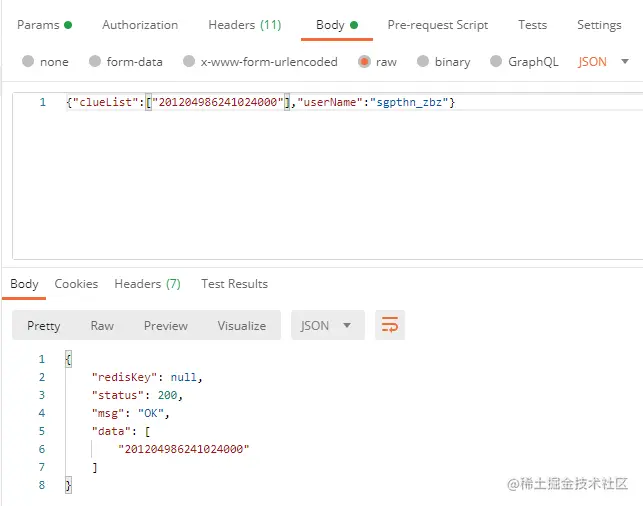Open the response Headers (7) tab
Image resolution: width=643 pixels, height=506 pixels.
click(x=148, y=284)
